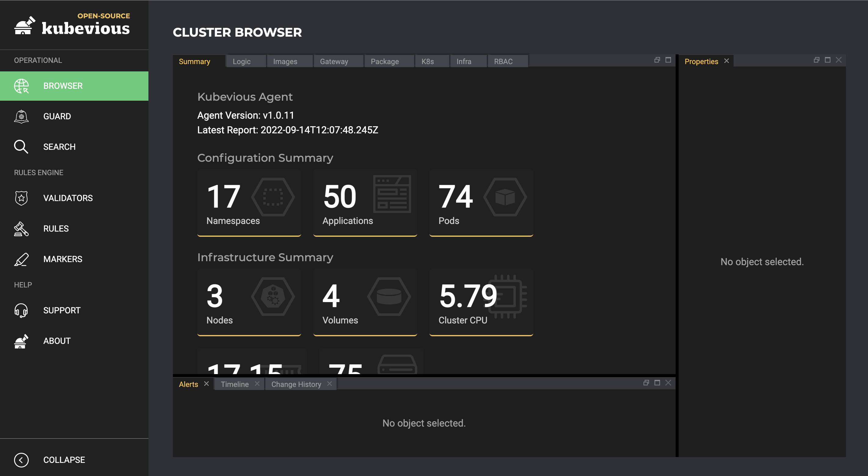Close the Timeline tab
This screenshot has width=868, height=476.
(x=257, y=384)
